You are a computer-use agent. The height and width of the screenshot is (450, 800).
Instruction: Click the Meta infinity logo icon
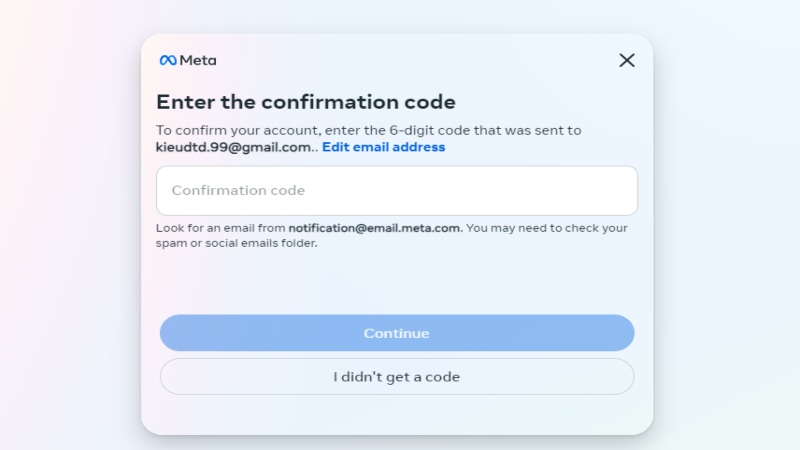click(168, 60)
